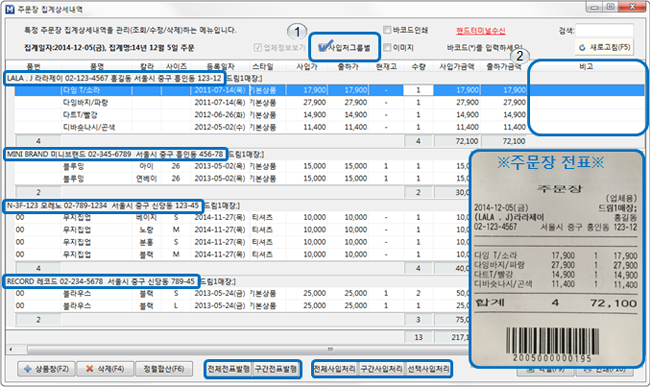Click the 출하가금액 column header
Screen dimensions: 650x387
tap(504, 66)
